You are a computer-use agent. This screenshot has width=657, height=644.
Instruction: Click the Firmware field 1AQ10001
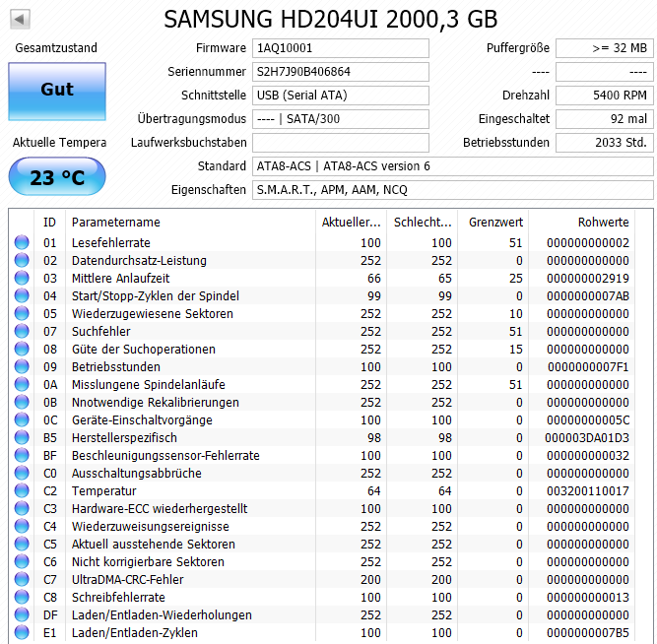(341, 48)
